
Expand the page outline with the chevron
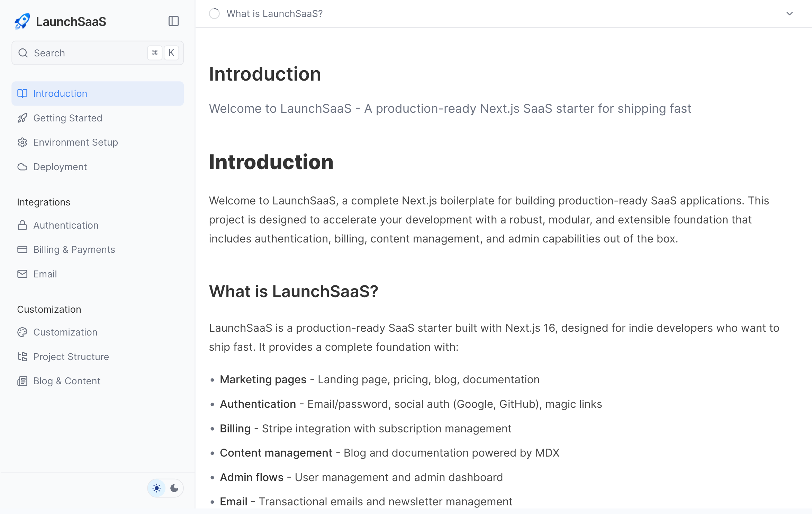790,13
